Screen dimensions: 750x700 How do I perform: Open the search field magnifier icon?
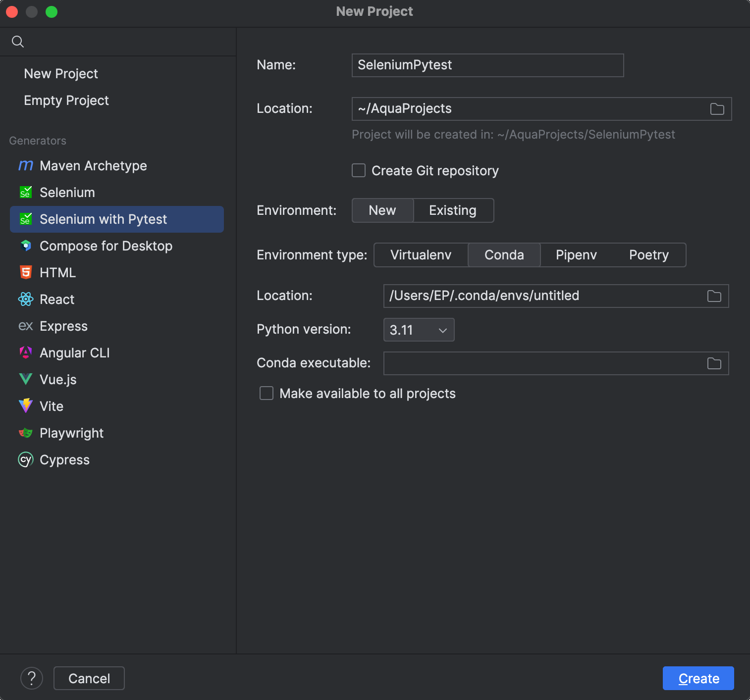17,42
